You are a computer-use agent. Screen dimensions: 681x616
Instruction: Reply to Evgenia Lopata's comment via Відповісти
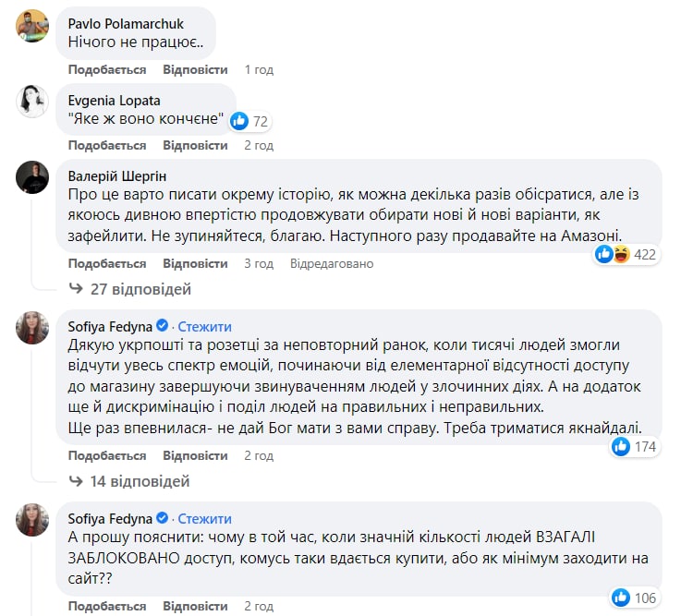tap(195, 145)
